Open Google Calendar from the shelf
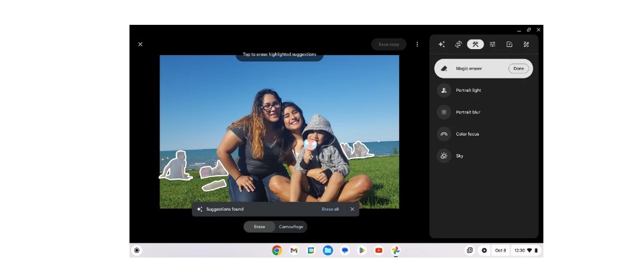The width and height of the screenshot is (644, 263). (x=311, y=250)
